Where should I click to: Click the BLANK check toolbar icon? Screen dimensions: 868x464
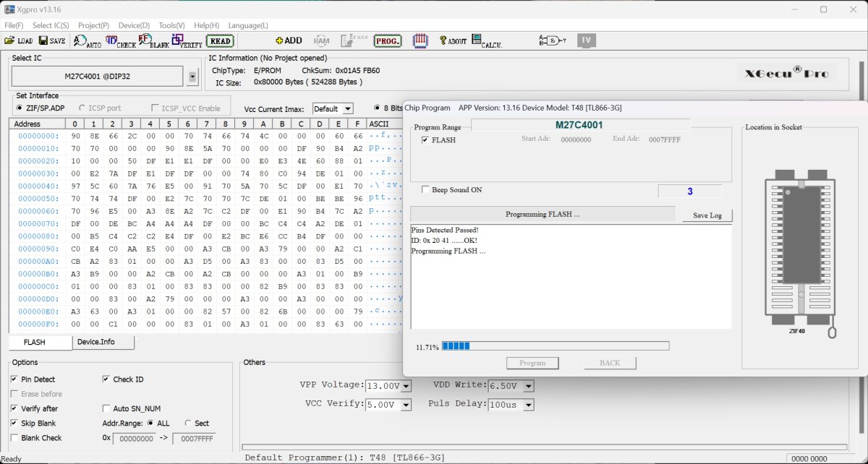pos(153,41)
